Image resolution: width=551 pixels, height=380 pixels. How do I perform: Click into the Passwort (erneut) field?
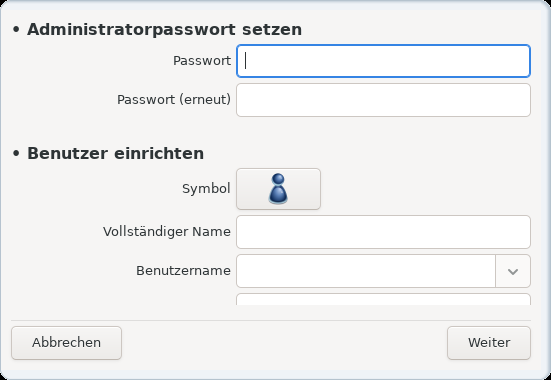click(383, 100)
